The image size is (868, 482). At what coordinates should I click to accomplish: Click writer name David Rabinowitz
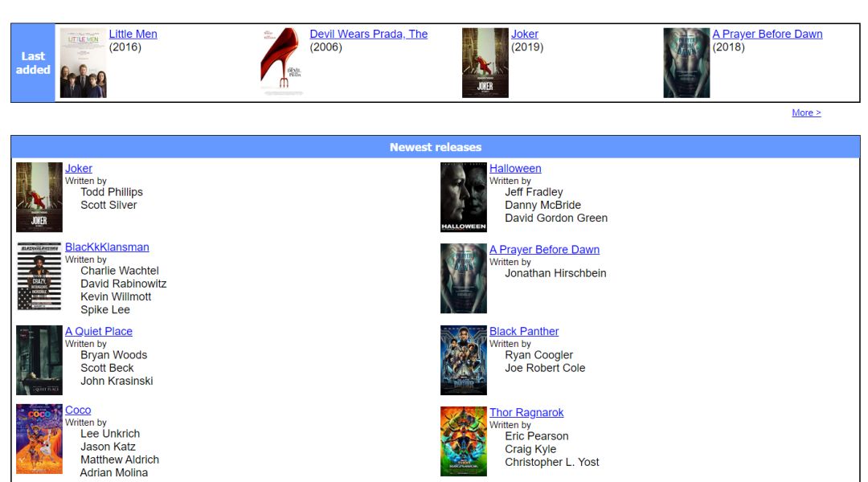tap(124, 284)
